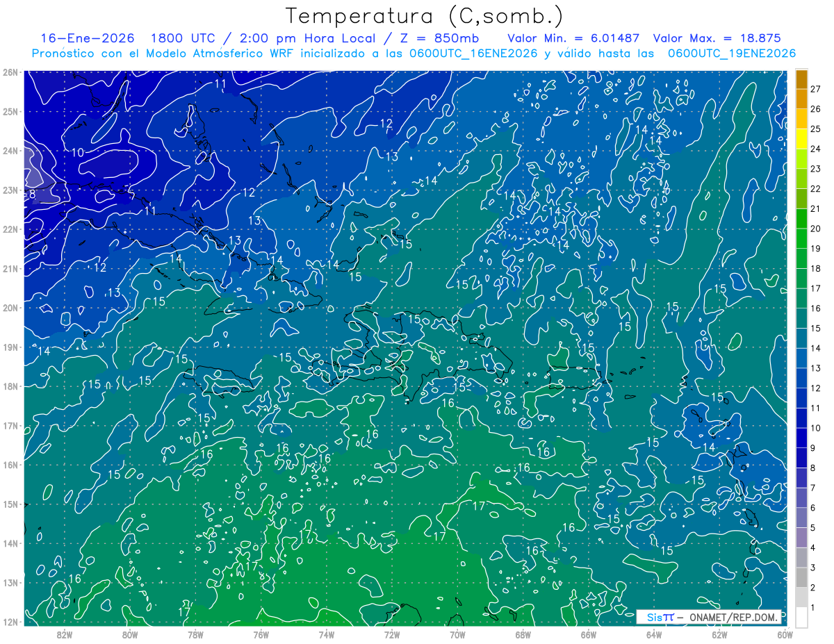Click the "74W" longitude axis label
This screenshot has height=644, width=834.
pyautogui.click(x=327, y=634)
